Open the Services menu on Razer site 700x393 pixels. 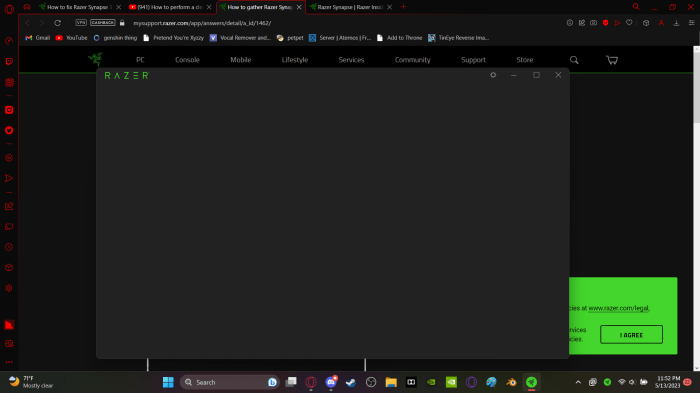point(351,60)
